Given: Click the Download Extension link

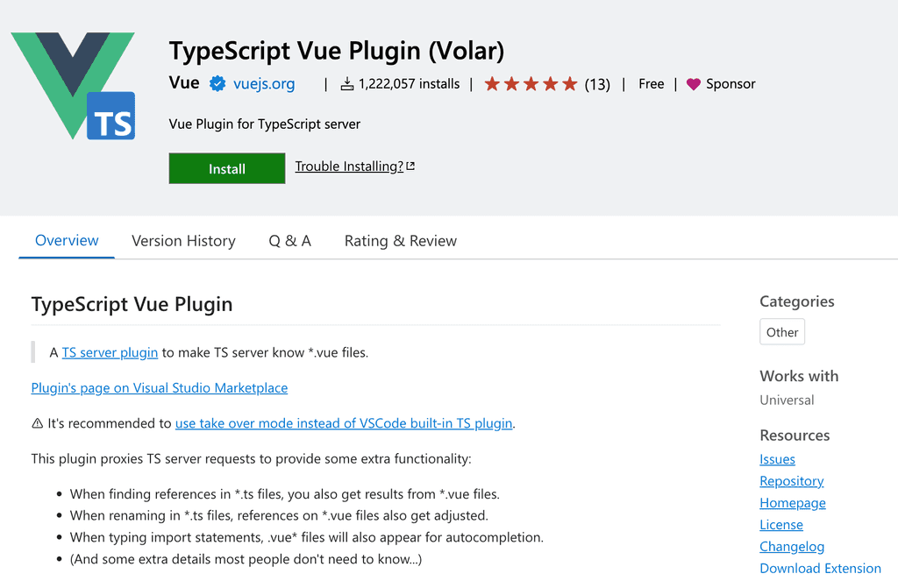Looking at the screenshot, I should (x=820, y=568).
